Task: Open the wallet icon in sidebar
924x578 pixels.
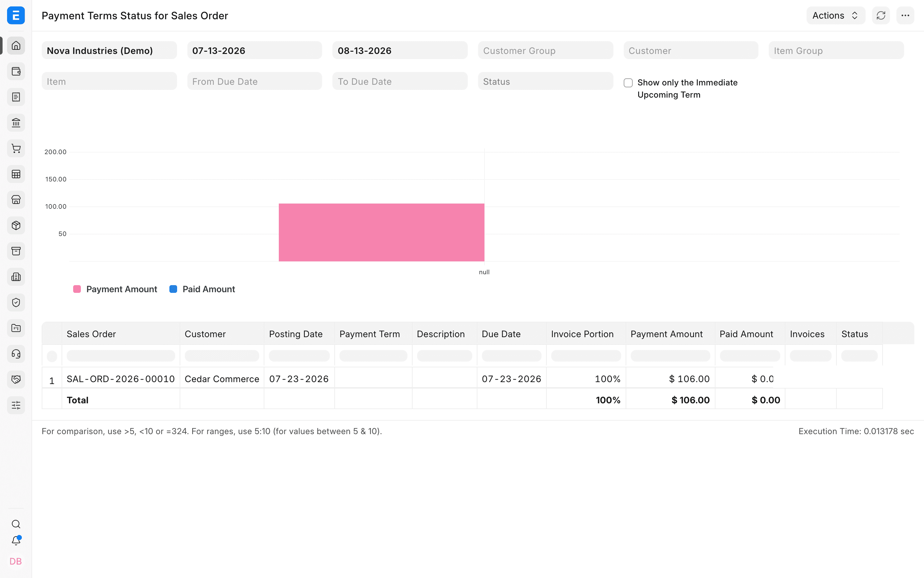Action: tap(16, 72)
